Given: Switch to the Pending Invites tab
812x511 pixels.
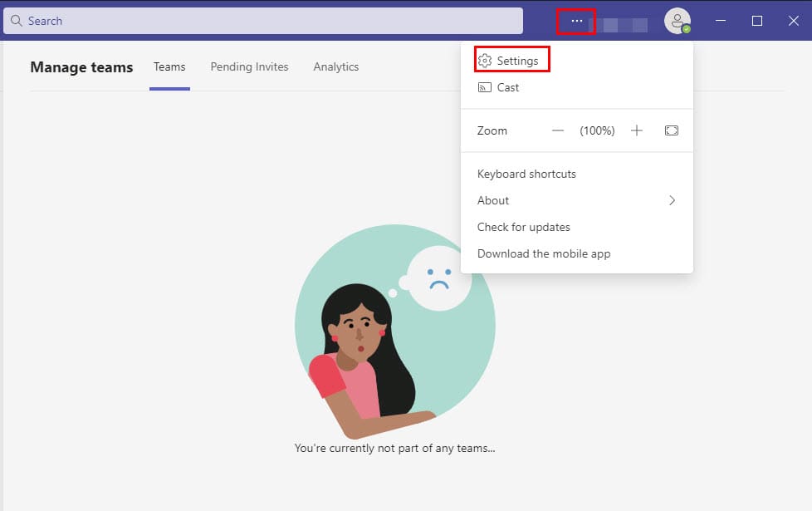Looking at the screenshot, I should (249, 66).
